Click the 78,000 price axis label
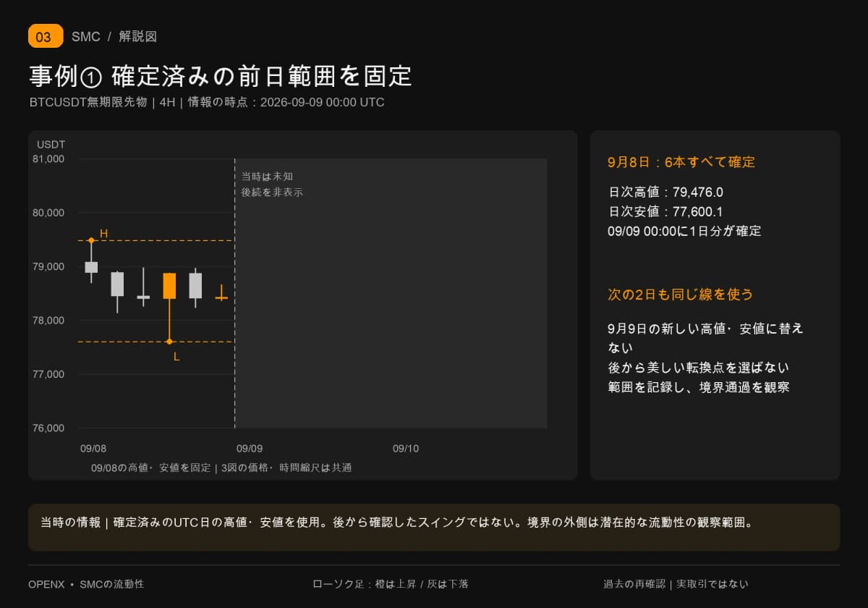 point(48,320)
